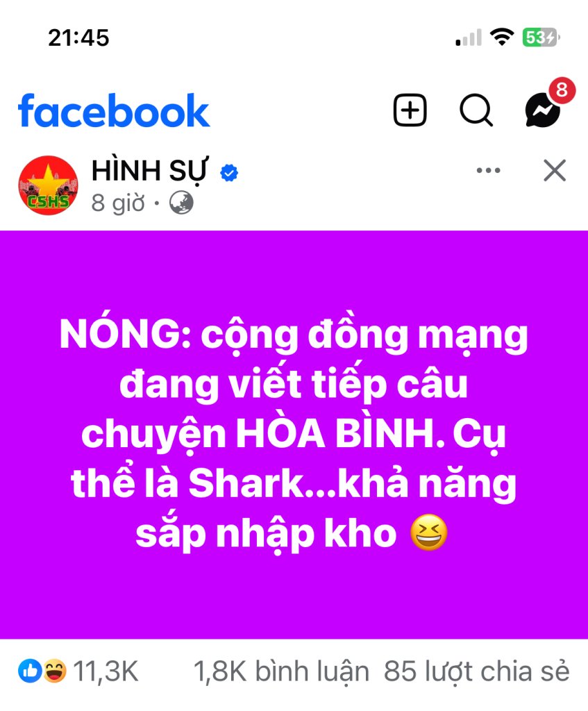
Task: Tap the haha reaction emoji icon
Action: point(54,671)
